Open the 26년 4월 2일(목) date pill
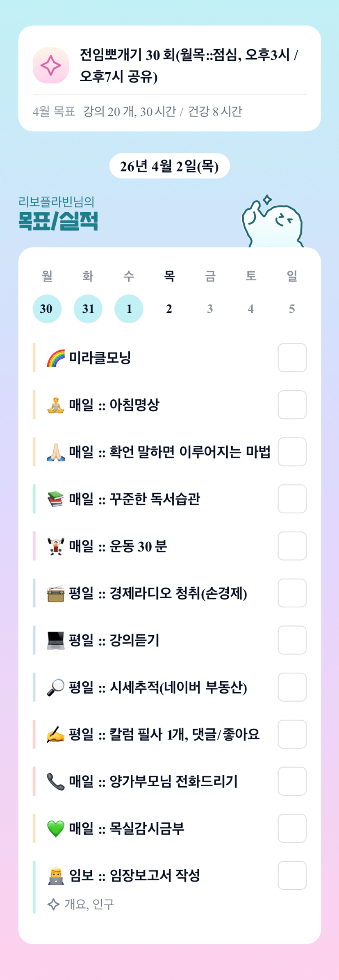The image size is (339, 980). coord(169,166)
